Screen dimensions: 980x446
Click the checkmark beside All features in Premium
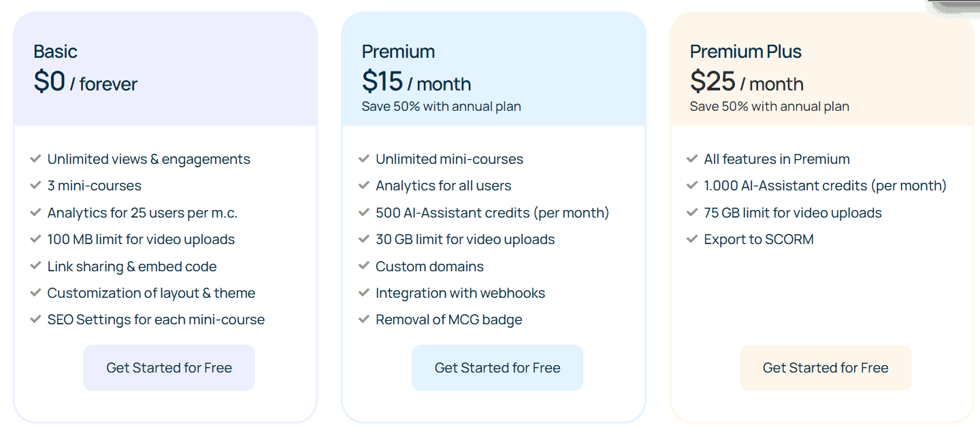coord(693,158)
